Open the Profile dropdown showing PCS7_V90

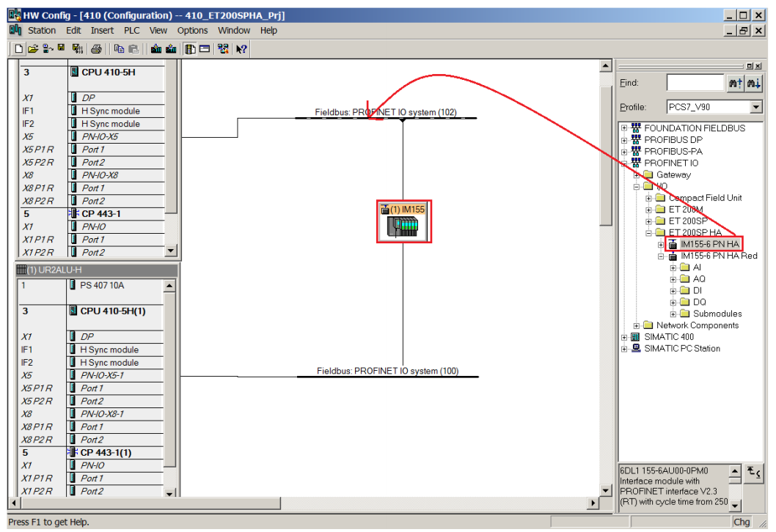pyautogui.click(x=755, y=107)
